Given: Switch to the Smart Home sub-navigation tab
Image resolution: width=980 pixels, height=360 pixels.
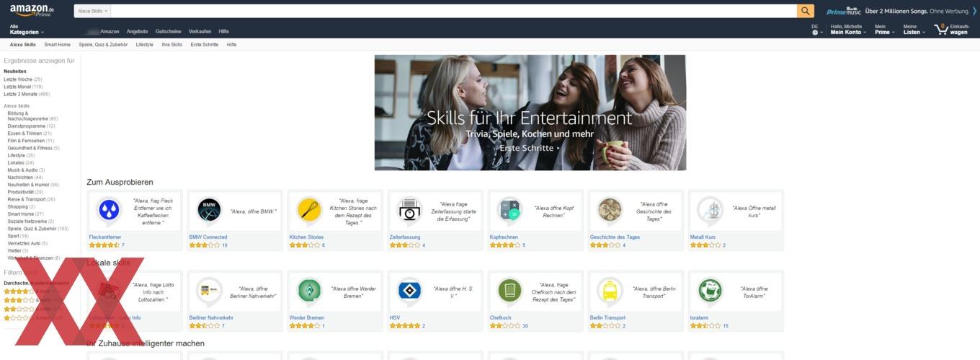Looking at the screenshot, I should [57, 45].
